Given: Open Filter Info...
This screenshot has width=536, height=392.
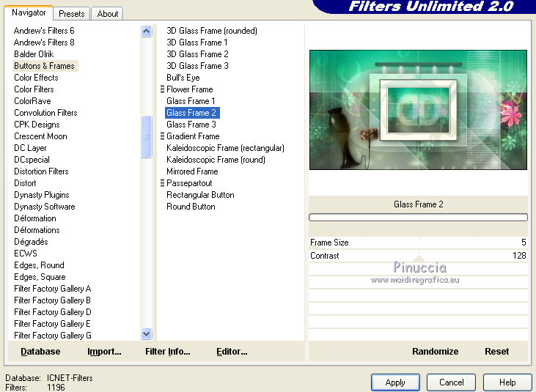Looking at the screenshot, I should pyautogui.click(x=167, y=352).
